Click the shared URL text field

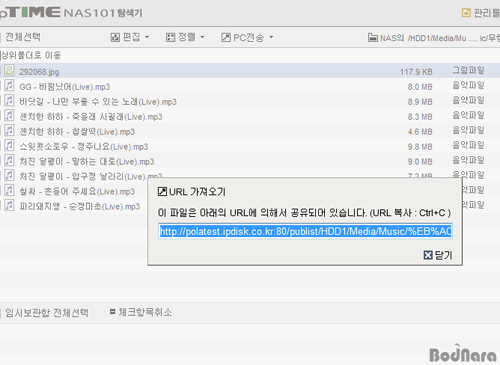pyautogui.click(x=305, y=231)
